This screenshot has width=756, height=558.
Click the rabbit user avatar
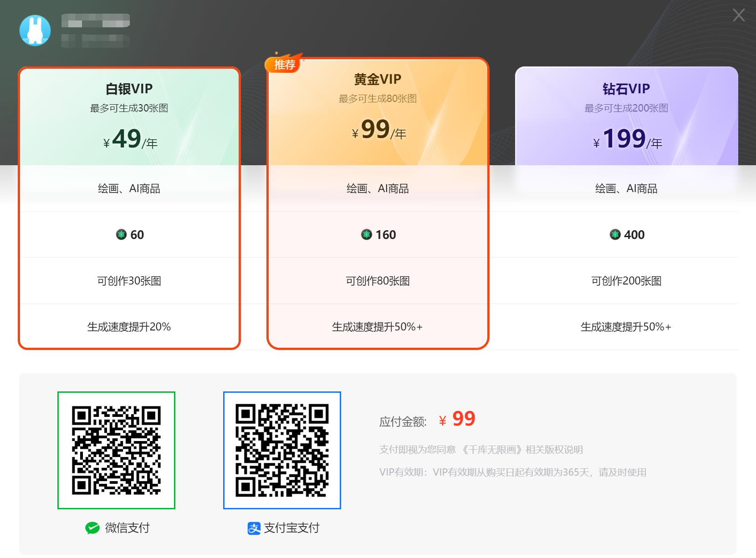(35, 30)
